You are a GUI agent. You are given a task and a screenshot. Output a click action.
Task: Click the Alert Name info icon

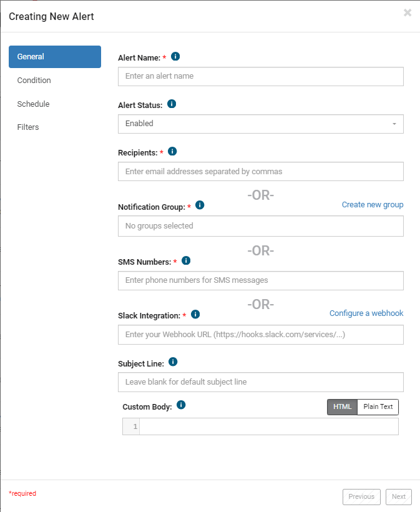coord(175,56)
